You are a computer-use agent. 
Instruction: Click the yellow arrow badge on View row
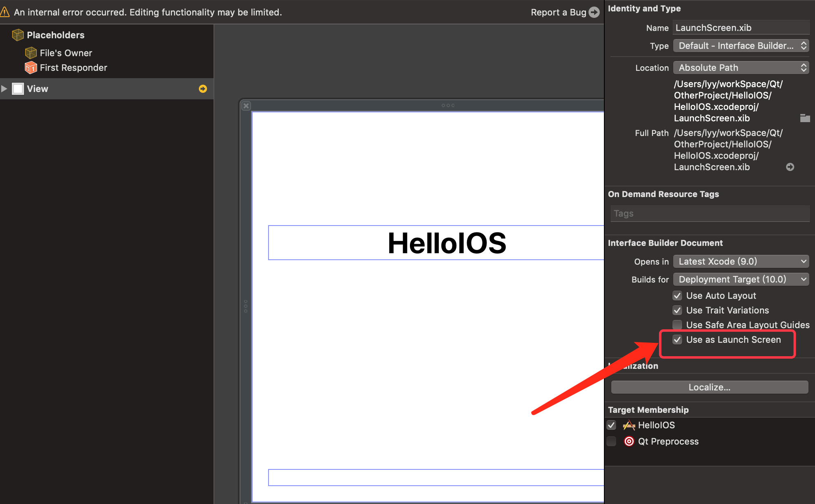point(203,89)
